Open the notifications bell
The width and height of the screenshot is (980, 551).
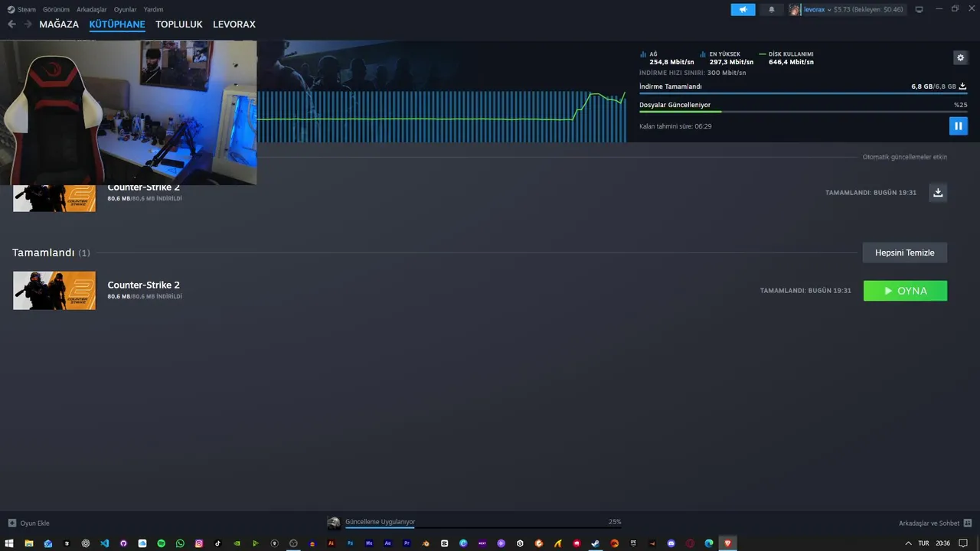[772, 9]
